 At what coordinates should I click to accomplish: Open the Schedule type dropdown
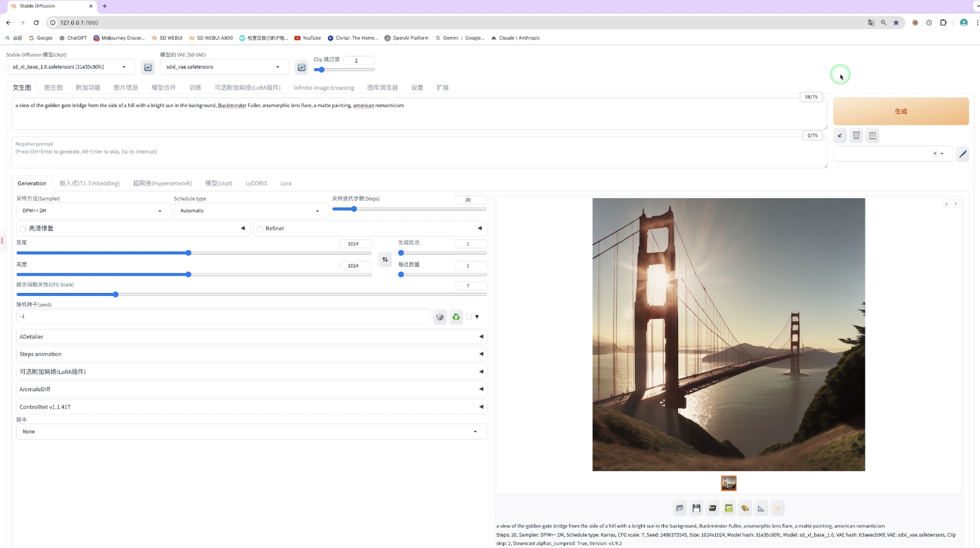click(x=251, y=211)
